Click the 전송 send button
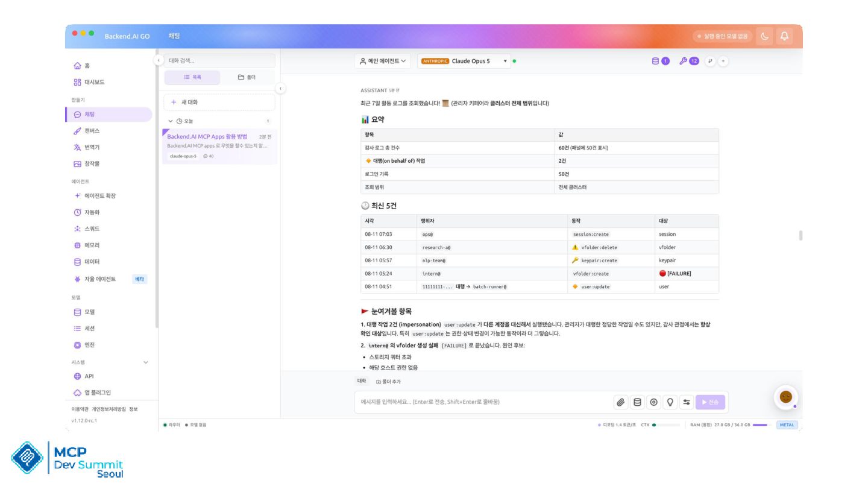The image size is (868, 489). (711, 402)
